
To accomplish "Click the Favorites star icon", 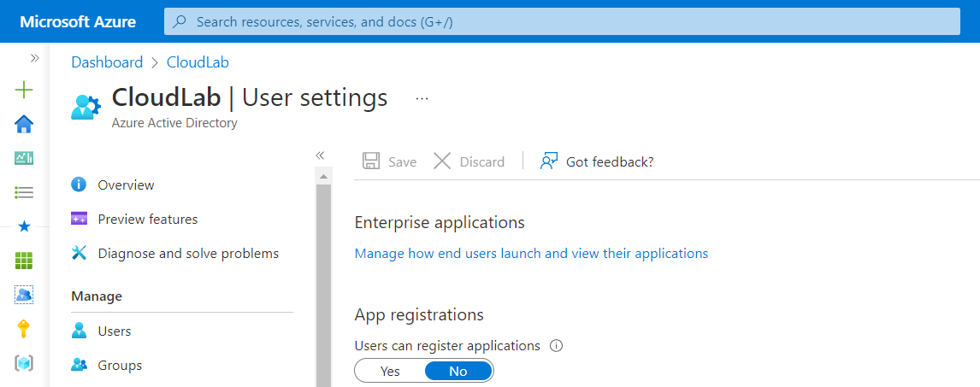I will pyautogui.click(x=24, y=226).
